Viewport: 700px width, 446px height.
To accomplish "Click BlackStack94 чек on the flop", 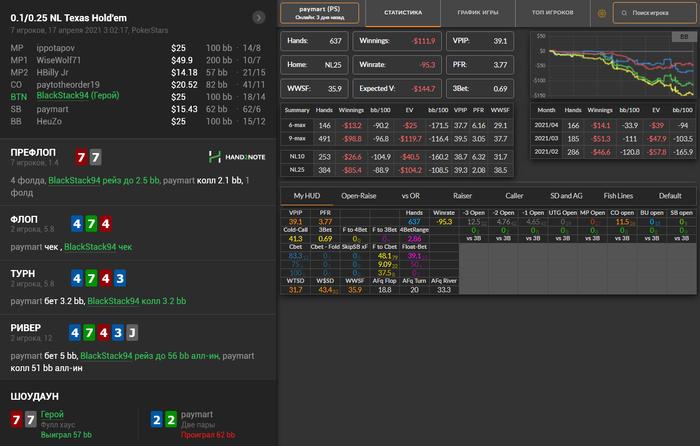I will coord(98,247).
